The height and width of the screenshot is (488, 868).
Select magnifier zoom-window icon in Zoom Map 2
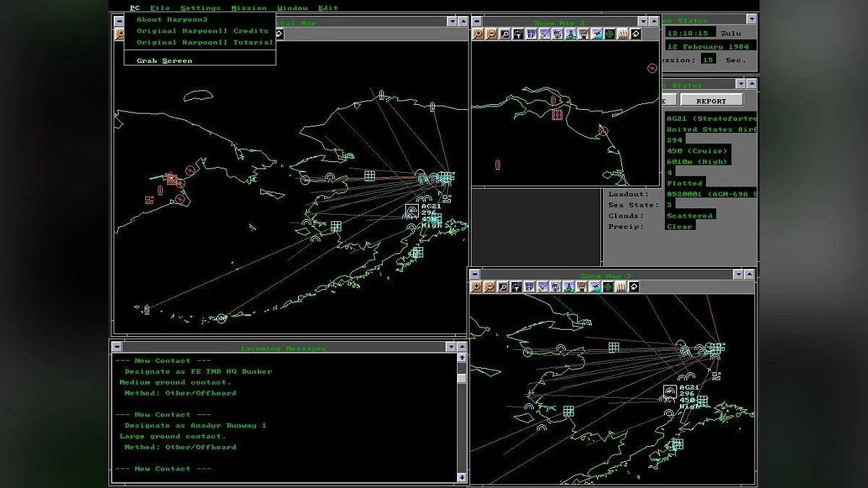point(504,33)
